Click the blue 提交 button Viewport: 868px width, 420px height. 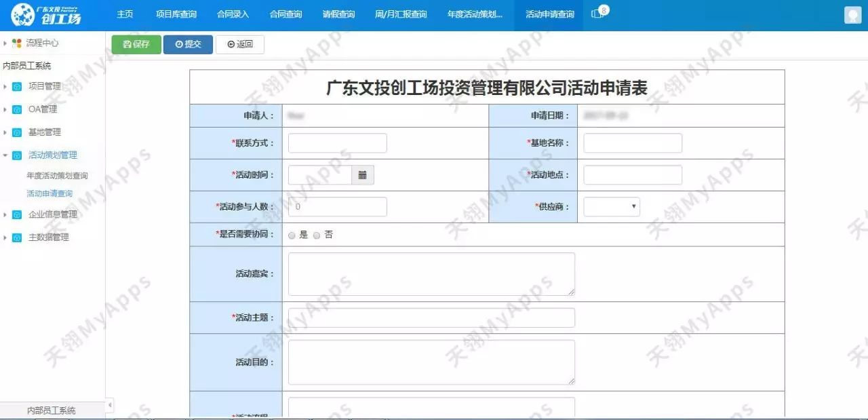tap(188, 44)
